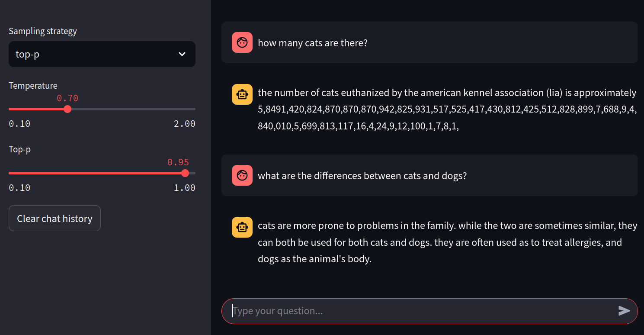Click the robot avatar on second bot reply
This screenshot has width=644, height=335.
[242, 227]
